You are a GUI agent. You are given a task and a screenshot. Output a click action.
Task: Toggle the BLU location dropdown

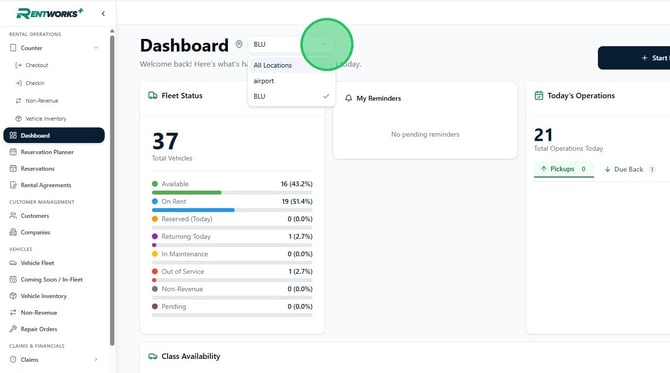(x=291, y=44)
